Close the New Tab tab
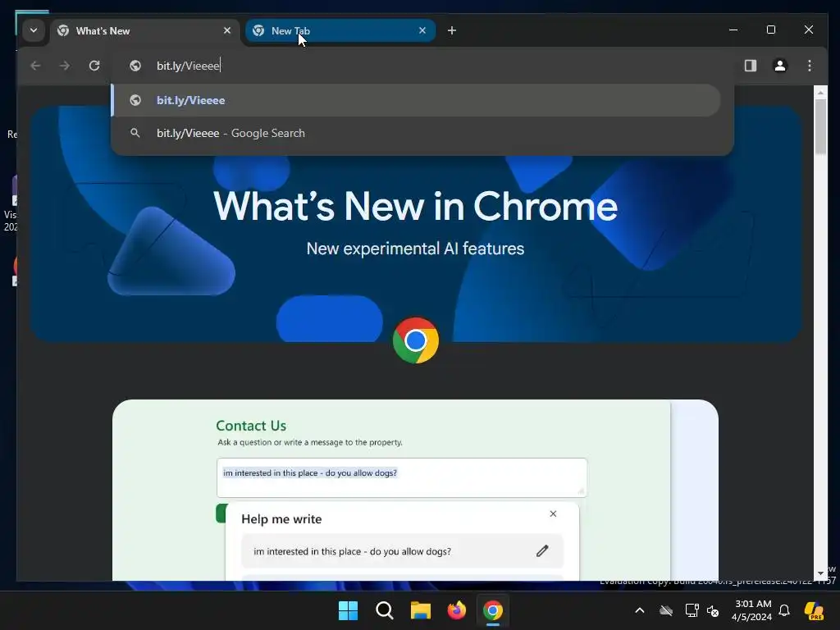 (422, 30)
